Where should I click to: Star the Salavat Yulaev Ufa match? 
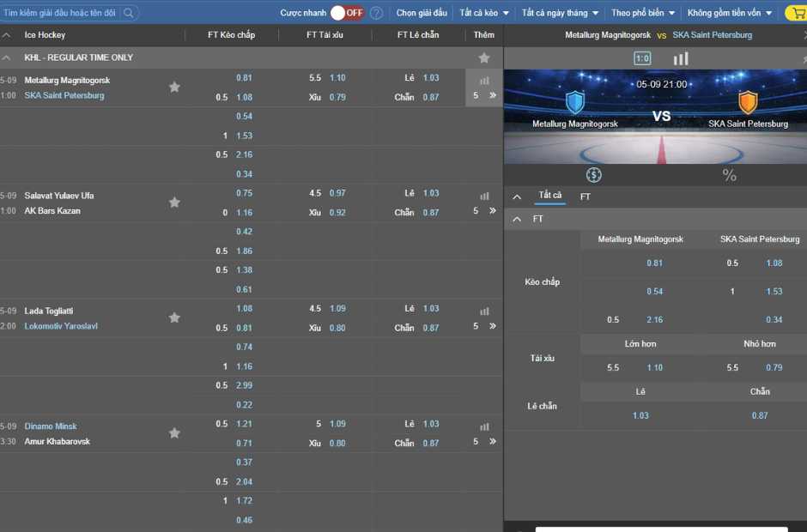(174, 203)
